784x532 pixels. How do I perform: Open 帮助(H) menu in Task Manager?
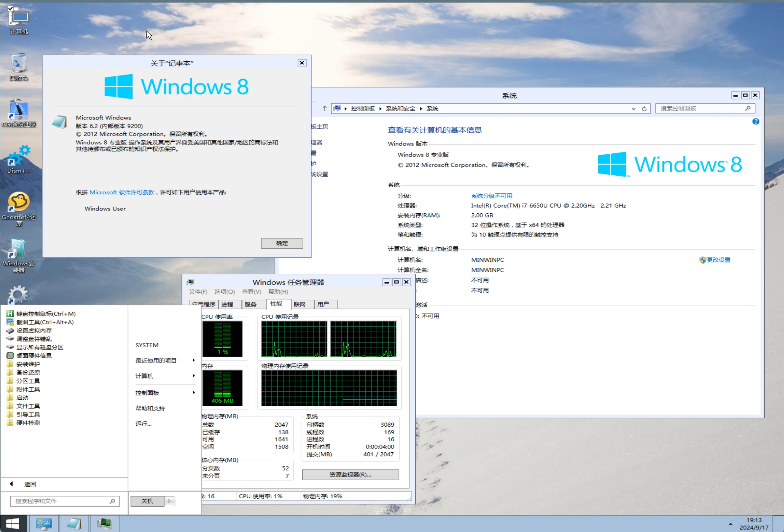[278, 291]
